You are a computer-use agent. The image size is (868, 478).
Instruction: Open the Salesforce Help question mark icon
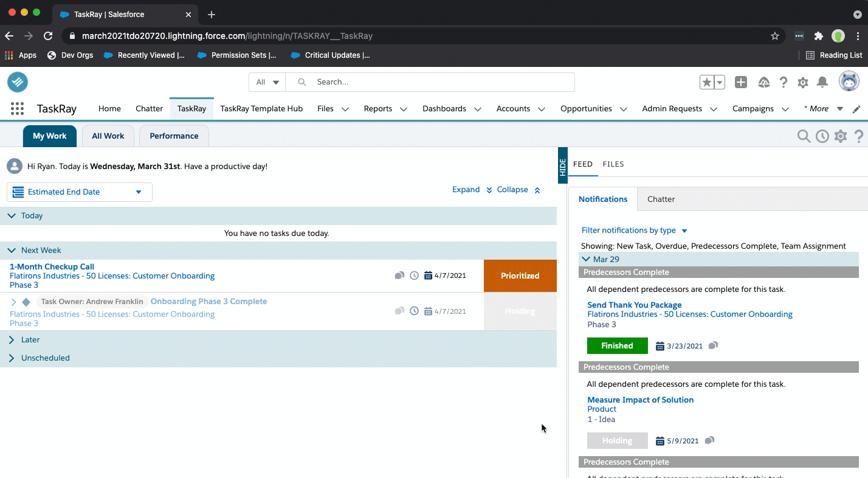tap(784, 82)
